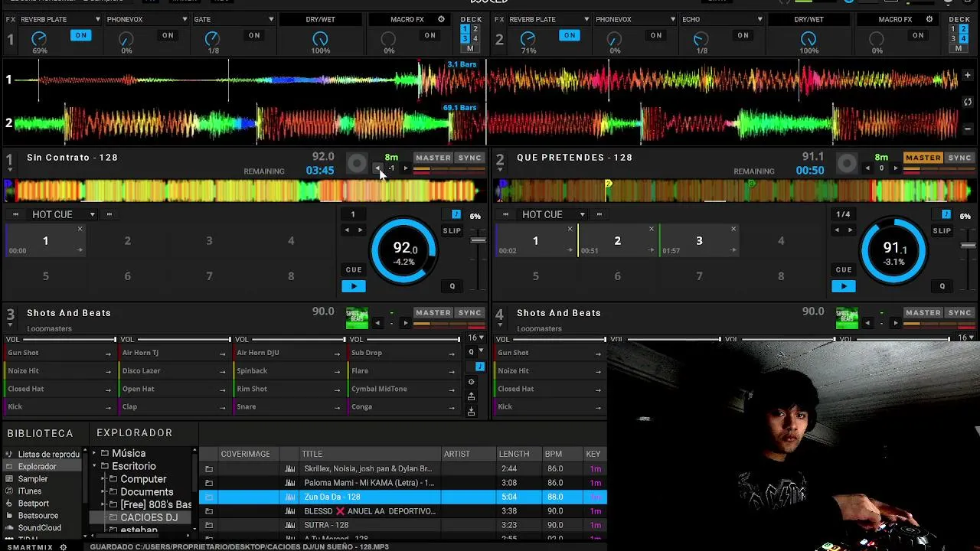Click Shots And Beats cover on deck 3
The image size is (980, 551).
click(357, 318)
